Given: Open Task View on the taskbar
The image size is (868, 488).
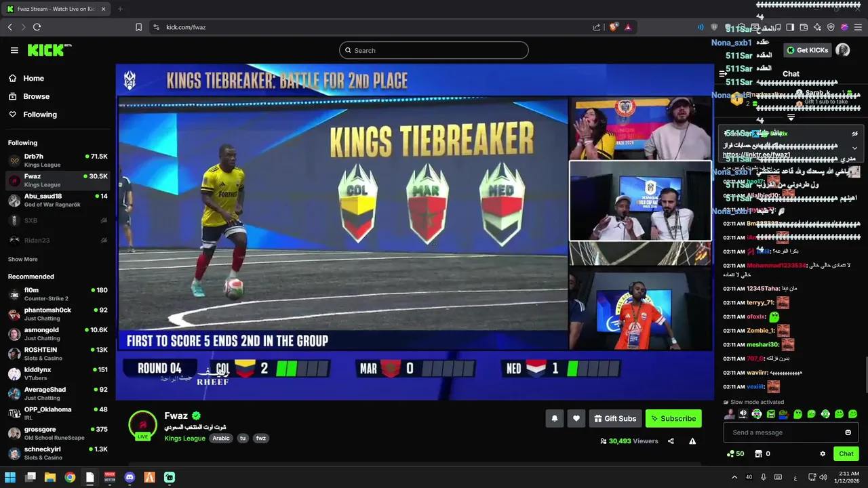Looking at the screenshot, I should (30, 477).
